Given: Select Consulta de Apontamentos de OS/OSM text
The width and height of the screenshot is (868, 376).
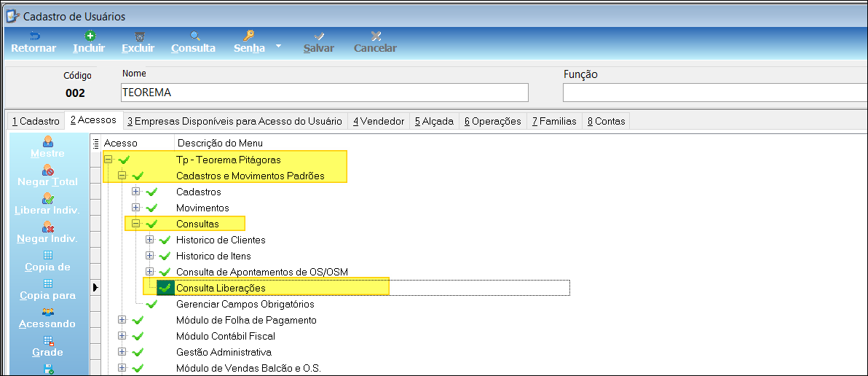Looking at the screenshot, I should (x=262, y=272).
